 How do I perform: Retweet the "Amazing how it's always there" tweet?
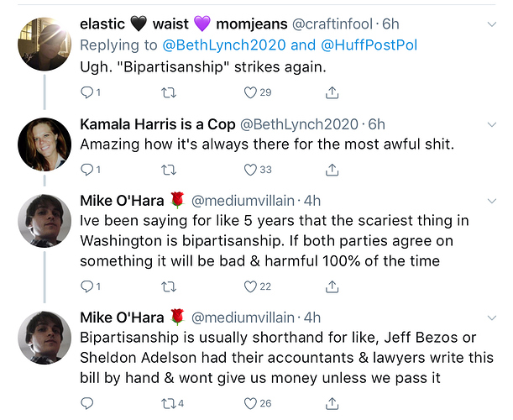coord(169,170)
